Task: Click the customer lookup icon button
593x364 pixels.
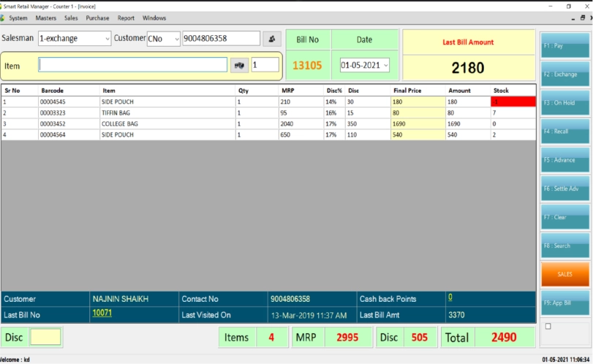Action: coord(272,39)
